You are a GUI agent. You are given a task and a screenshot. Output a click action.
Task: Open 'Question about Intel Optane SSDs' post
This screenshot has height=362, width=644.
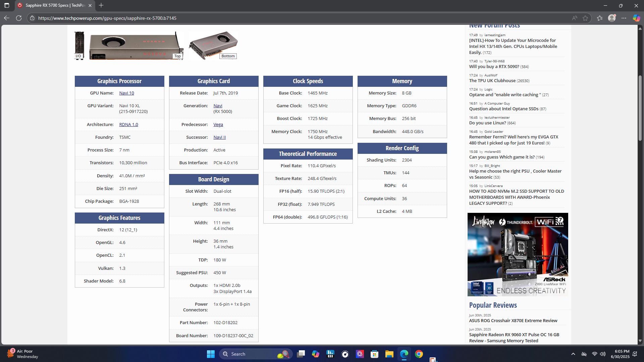tap(503, 109)
